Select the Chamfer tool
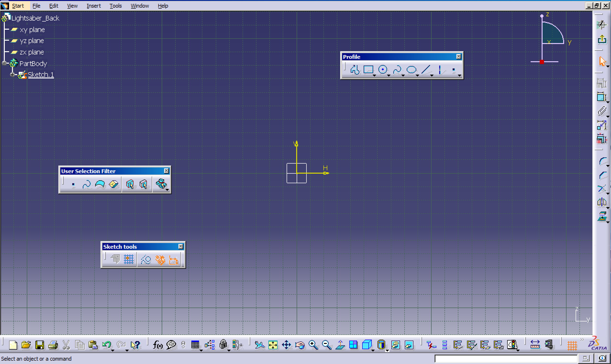The height and width of the screenshot is (364, 611). [x=603, y=175]
